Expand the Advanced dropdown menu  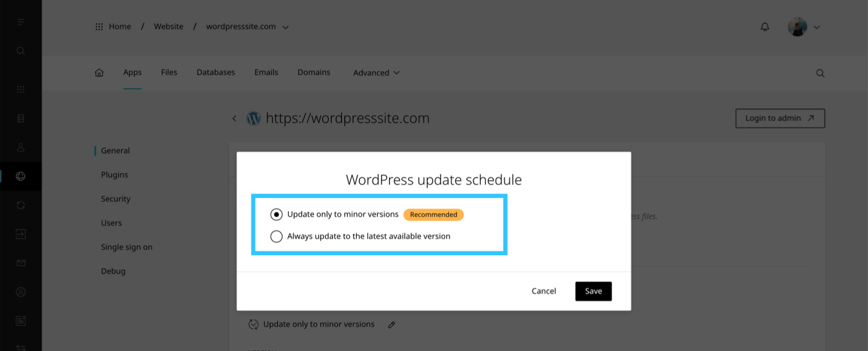pos(376,73)
